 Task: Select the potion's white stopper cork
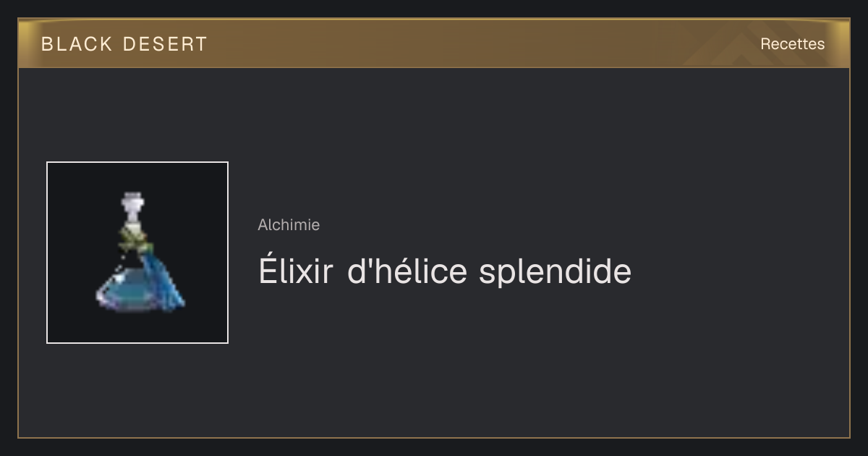click(x=131, y=206)
